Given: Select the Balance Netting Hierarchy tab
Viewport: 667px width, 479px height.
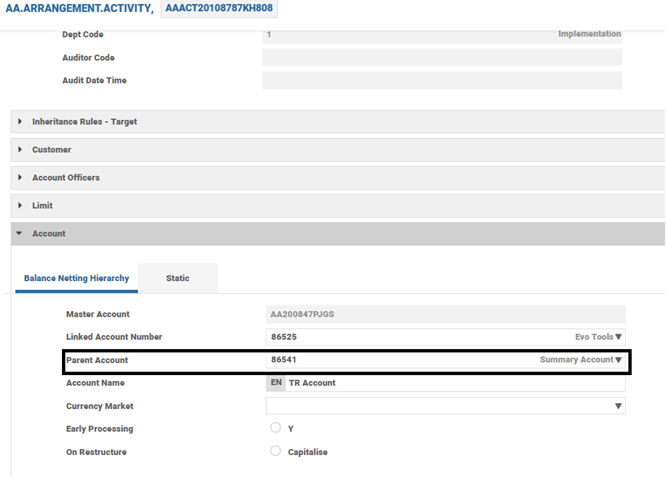Looking at the screenshot, I should pyautogui.click(x=76, y=278).
